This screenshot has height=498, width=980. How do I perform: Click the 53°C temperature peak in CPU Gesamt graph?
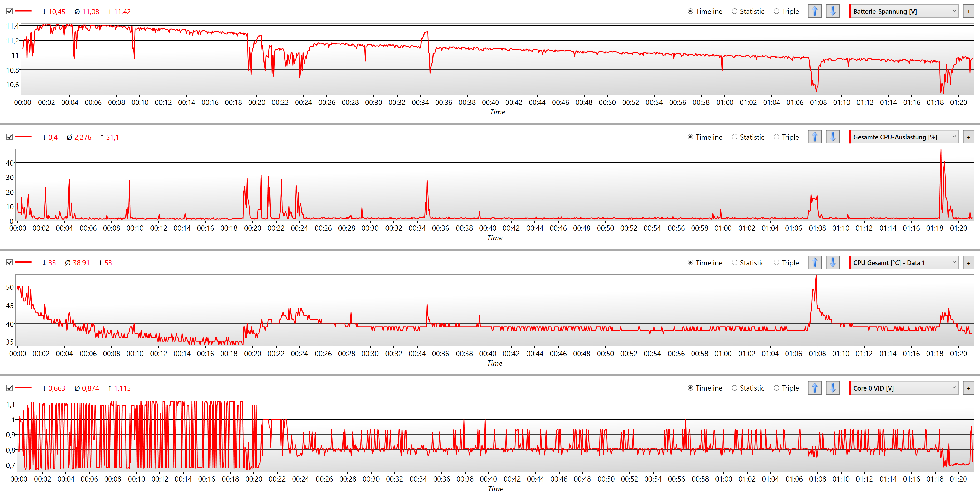point(816,276)
